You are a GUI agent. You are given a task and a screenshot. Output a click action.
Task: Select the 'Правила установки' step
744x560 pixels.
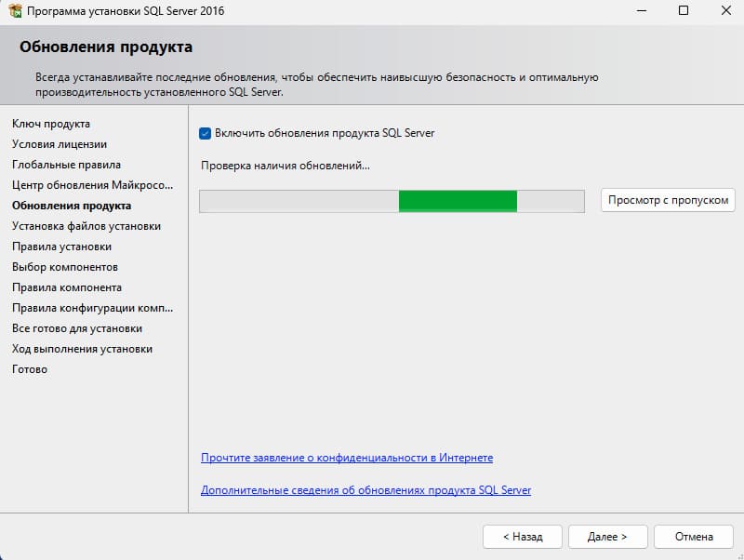click(61, 247)
